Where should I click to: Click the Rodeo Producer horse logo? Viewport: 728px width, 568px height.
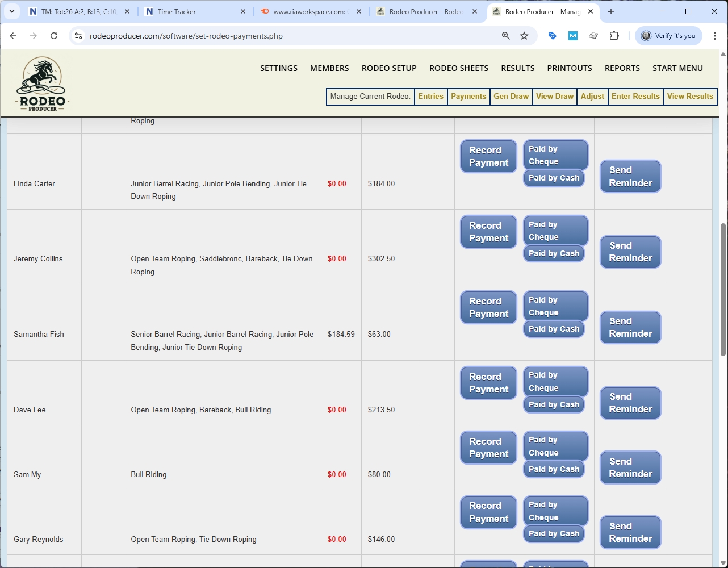pyautogui.click(x=43, y=83)
